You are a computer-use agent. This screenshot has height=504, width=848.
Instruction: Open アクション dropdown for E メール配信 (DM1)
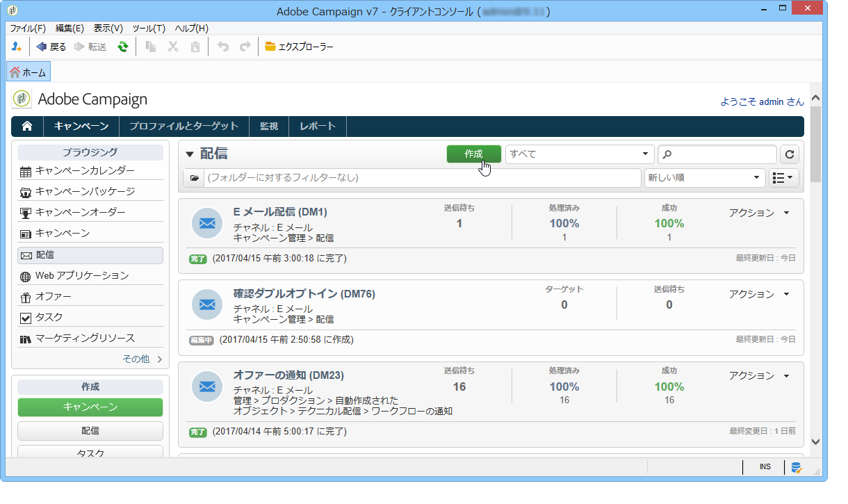(x=759, y=213)
